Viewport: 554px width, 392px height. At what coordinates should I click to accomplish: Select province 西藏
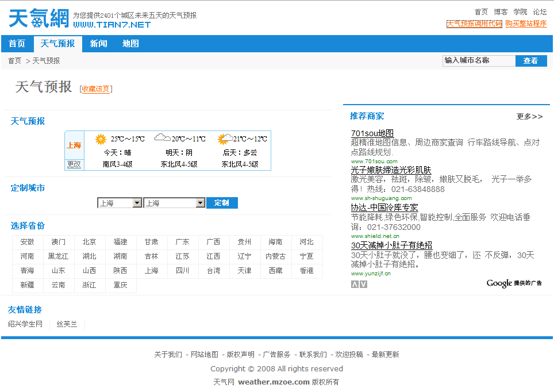276,271
